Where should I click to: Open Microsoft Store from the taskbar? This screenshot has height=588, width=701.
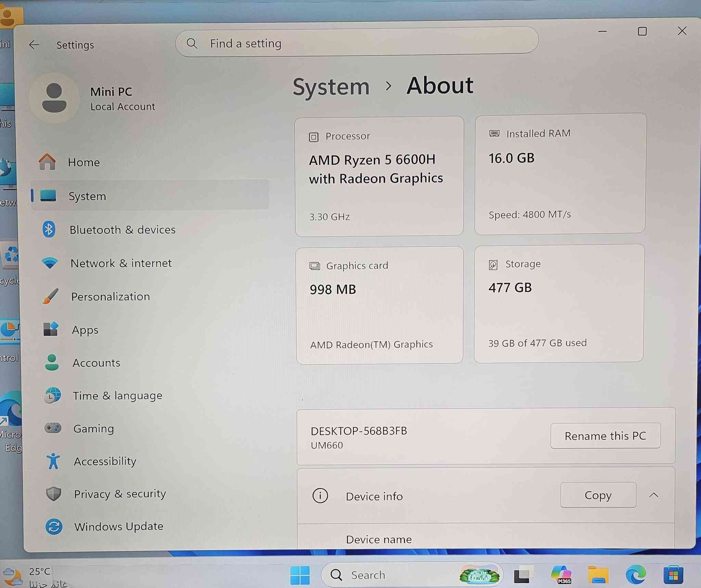[673, 575]
